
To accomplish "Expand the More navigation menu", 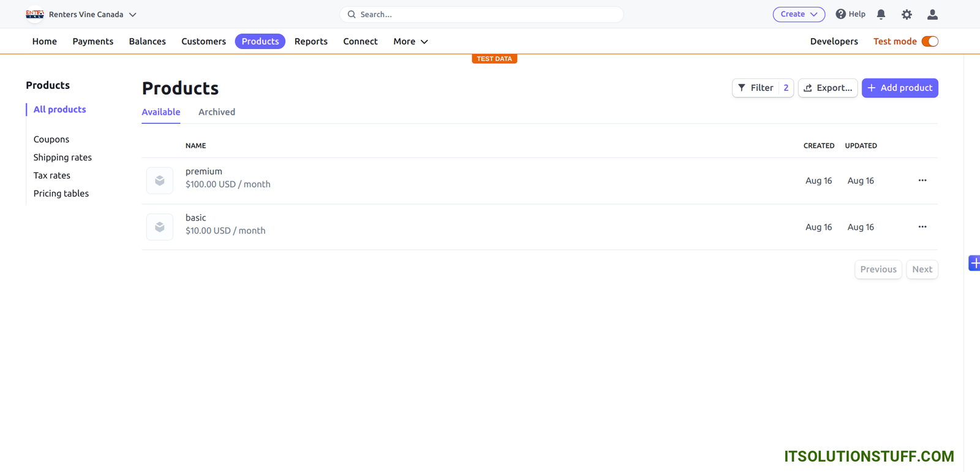I will coord(410,42).
